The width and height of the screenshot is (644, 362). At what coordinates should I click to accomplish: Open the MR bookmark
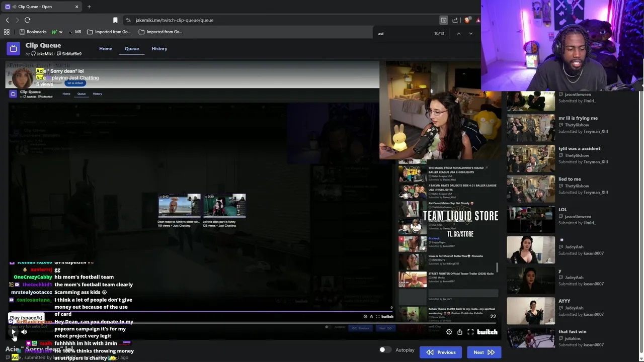(75, 32)
